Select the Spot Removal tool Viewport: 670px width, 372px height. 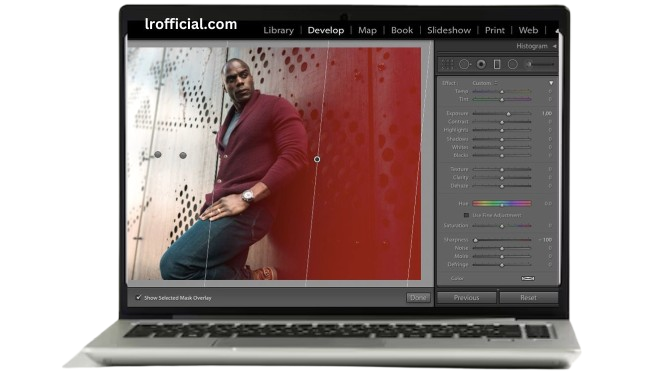tap(464, 64)
